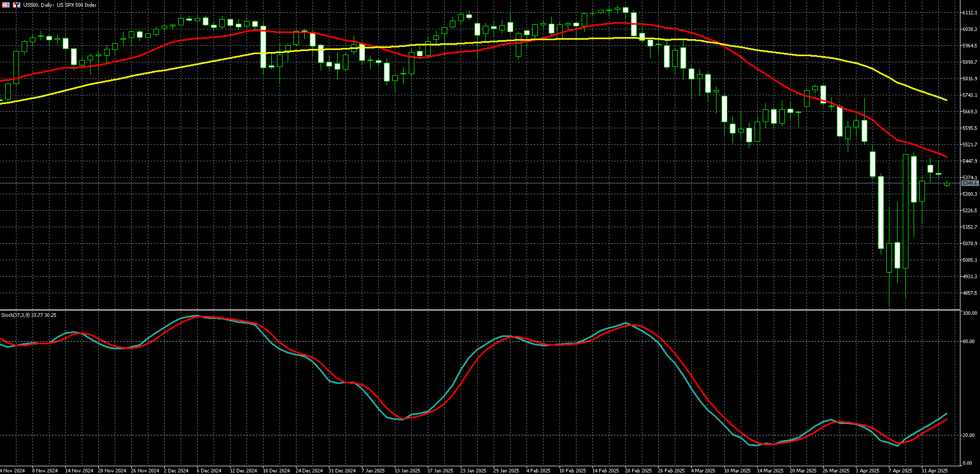Viewport: 980px width, 474px height.
Task: Click the 5669.3 price scale value
Action: [x=970, y=112]
